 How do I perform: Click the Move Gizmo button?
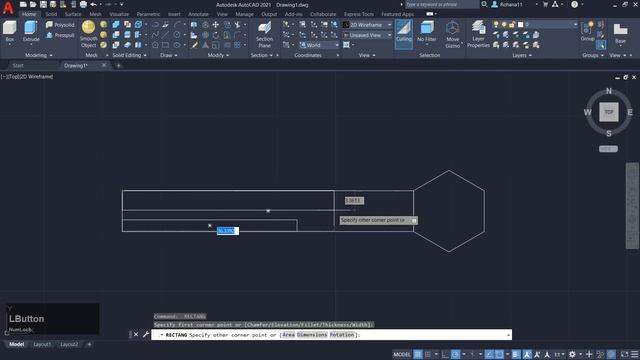pos(452,35)
